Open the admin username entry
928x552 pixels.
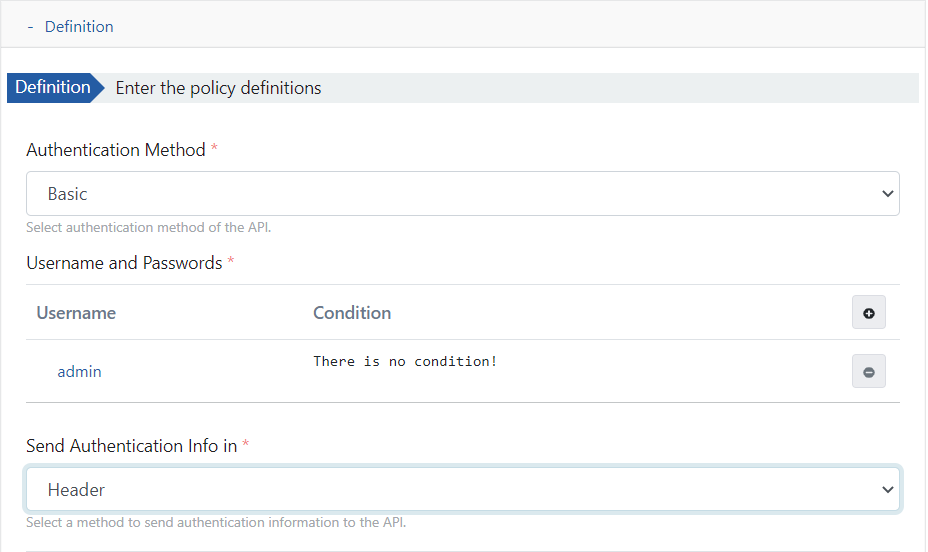[x=79, y=372]
